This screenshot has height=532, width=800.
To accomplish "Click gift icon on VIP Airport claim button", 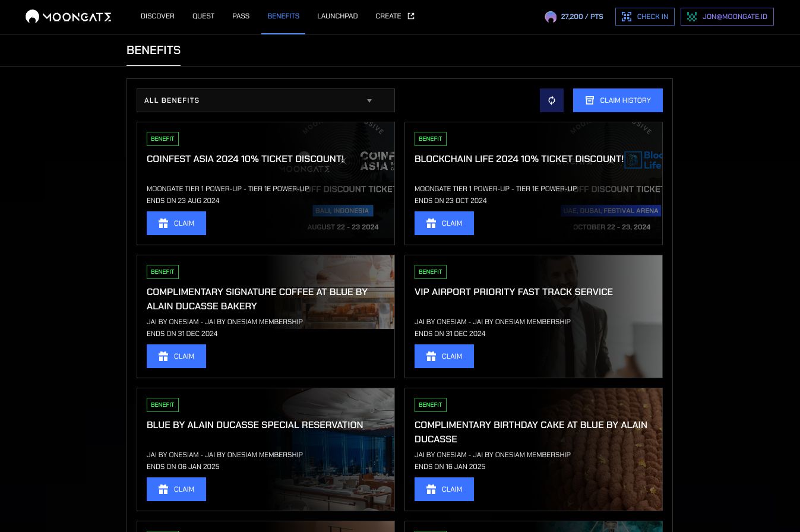I will coord(431,356).
